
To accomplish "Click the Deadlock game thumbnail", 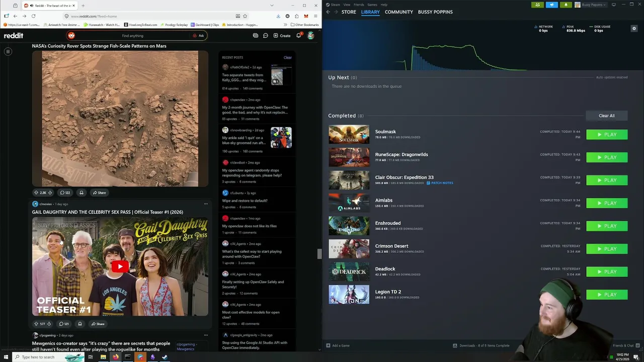I will pyautogui.click(x=349, y=271).
